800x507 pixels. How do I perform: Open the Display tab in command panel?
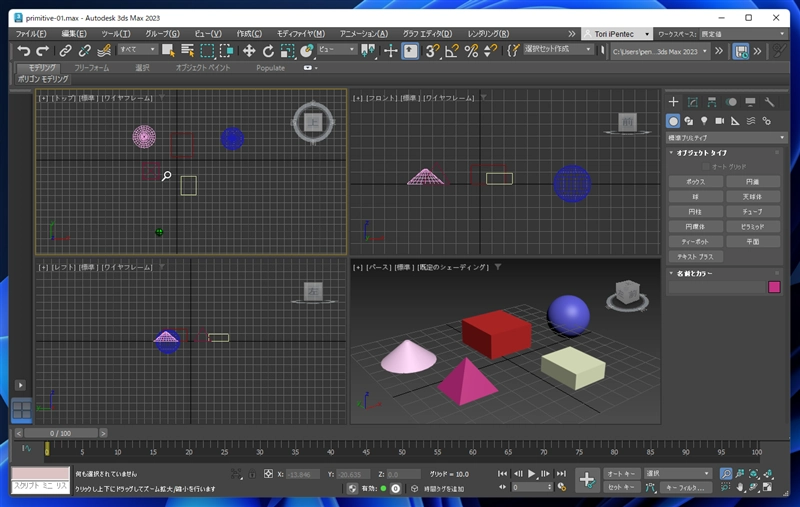coord(750,102)
